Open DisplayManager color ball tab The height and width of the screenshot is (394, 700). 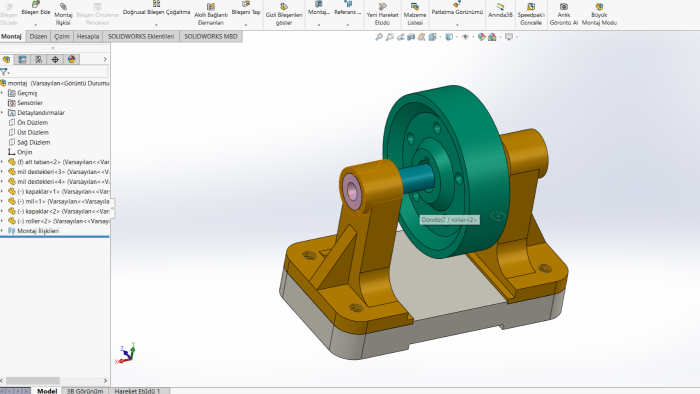pos(71,59)
